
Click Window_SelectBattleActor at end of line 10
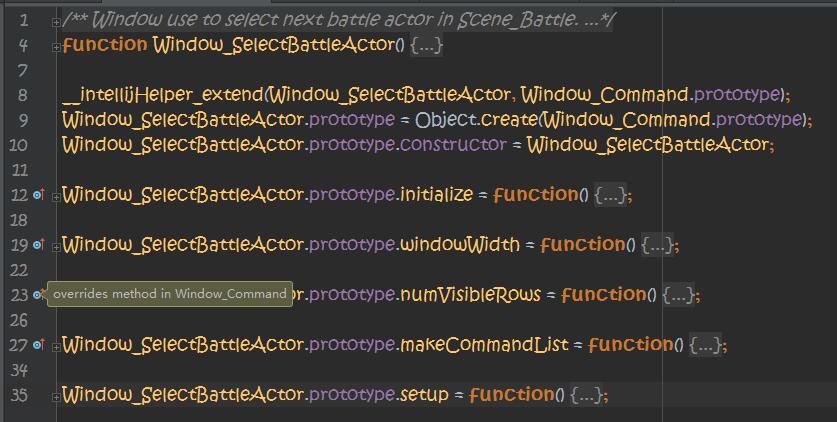(x=647, y=145)
